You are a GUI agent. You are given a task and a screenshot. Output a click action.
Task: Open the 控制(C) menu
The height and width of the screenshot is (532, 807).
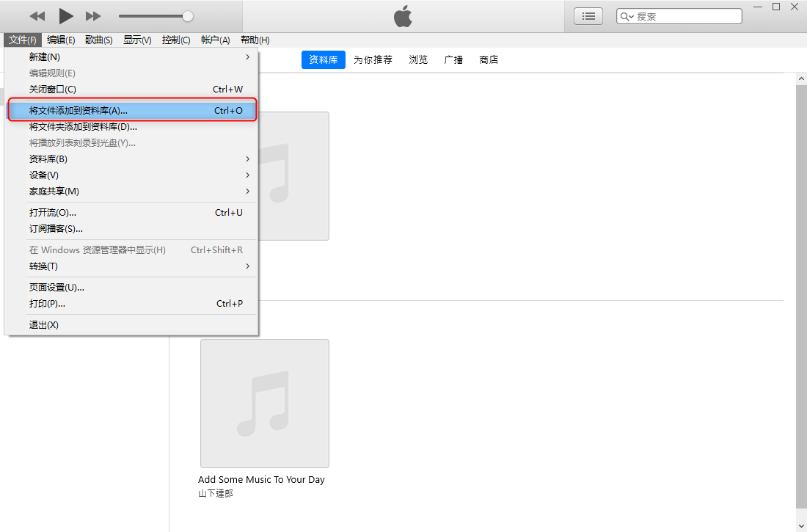pos(176,40)
